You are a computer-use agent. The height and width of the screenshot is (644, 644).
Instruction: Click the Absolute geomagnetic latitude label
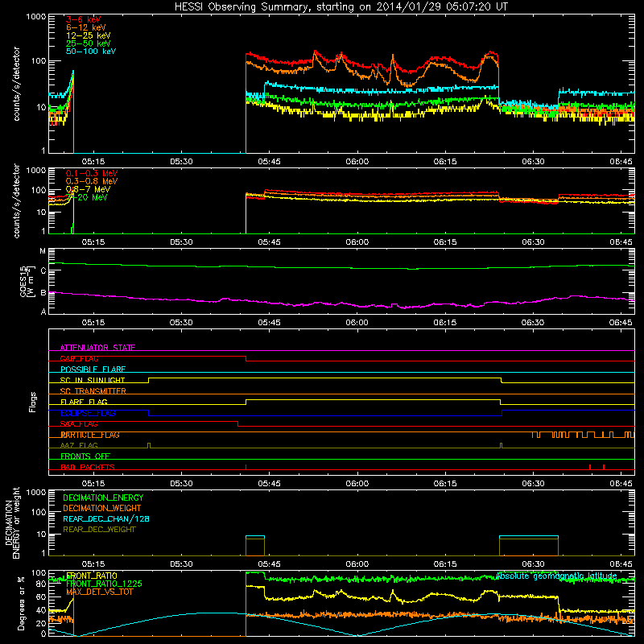click(x=556, y=576)
